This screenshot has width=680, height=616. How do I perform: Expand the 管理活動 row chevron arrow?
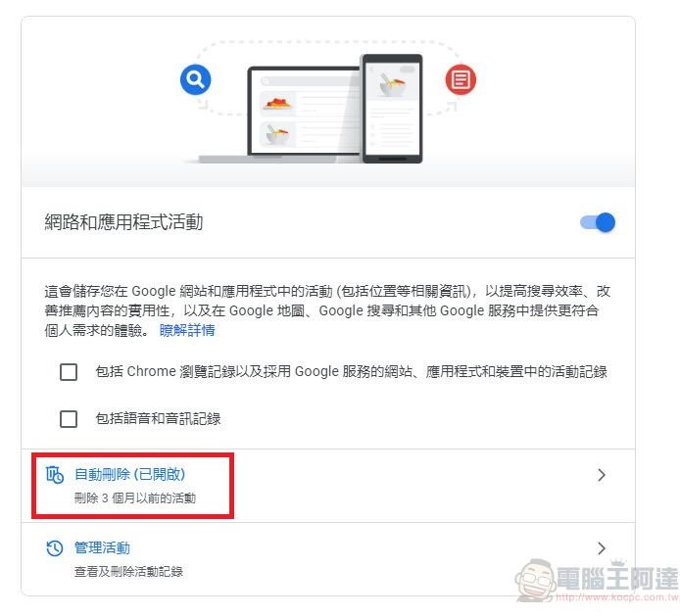(x=601, y=548)
